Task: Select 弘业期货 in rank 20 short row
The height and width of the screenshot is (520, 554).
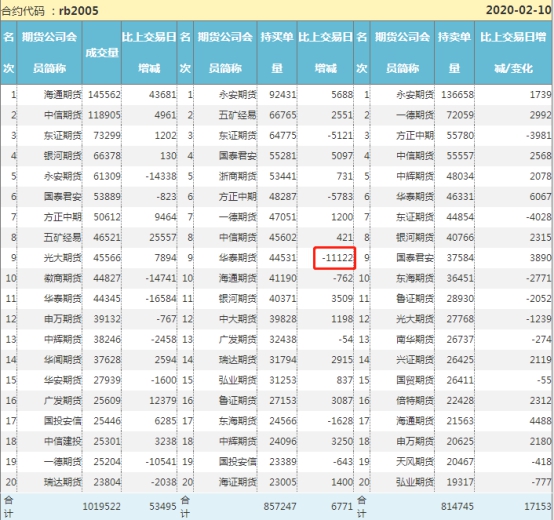Action: 415,482
